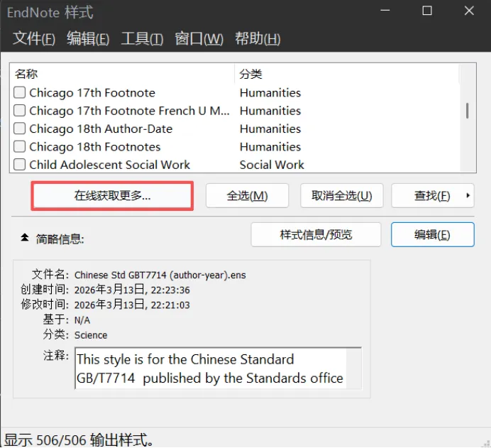Click the style list vertical scrollbar thumb
The height and width of the screenshot is (448, 491).
click(467, 111)
